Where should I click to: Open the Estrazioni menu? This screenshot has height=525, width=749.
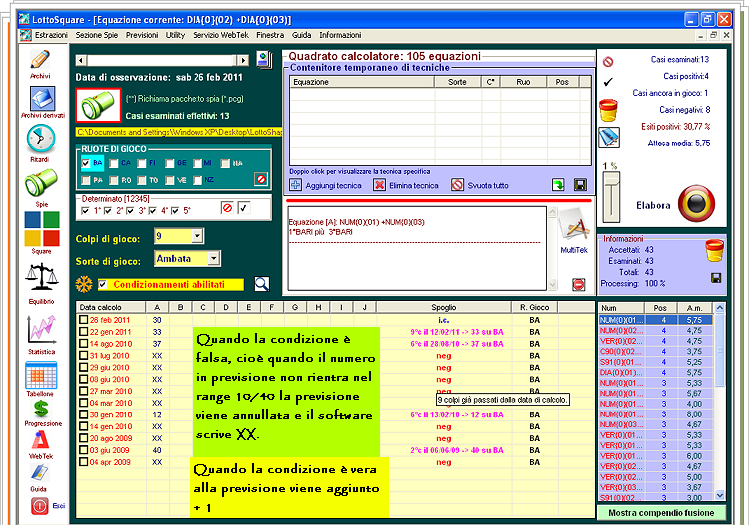pyautogui.click(x=51, y=35)
